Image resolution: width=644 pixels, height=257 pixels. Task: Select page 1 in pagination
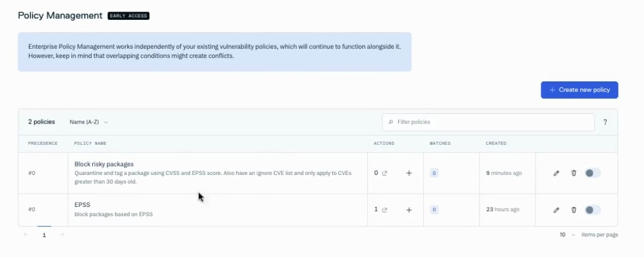(x=44, y=235)
